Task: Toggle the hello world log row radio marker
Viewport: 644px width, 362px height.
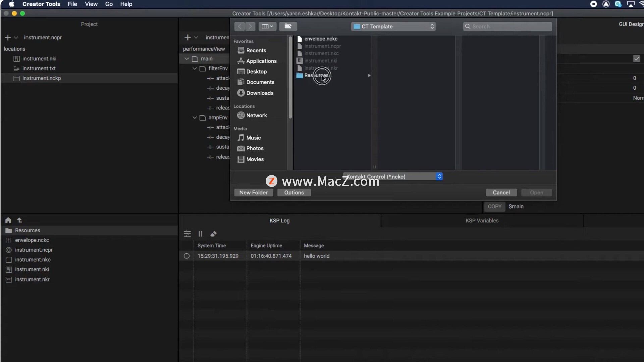Action: click(187, 256)
